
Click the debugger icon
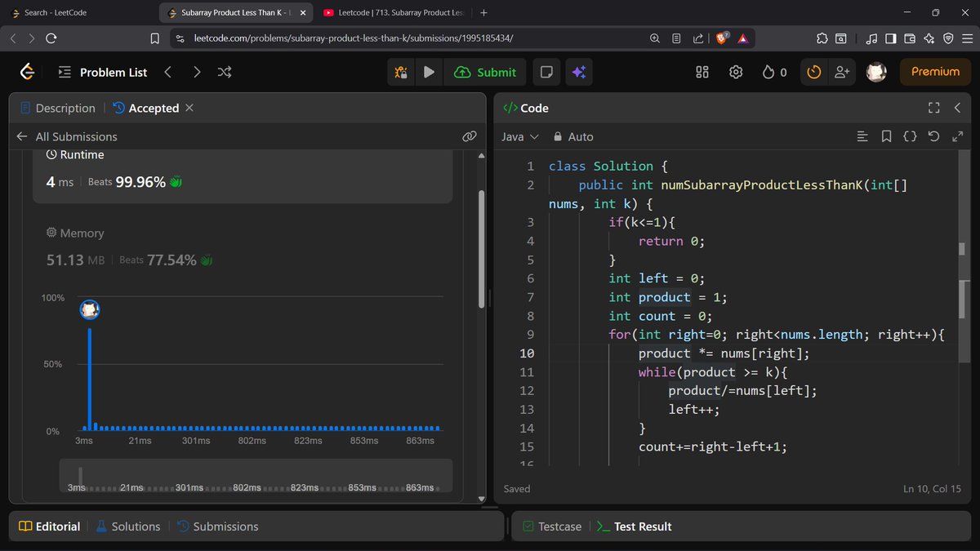(401, 72)
